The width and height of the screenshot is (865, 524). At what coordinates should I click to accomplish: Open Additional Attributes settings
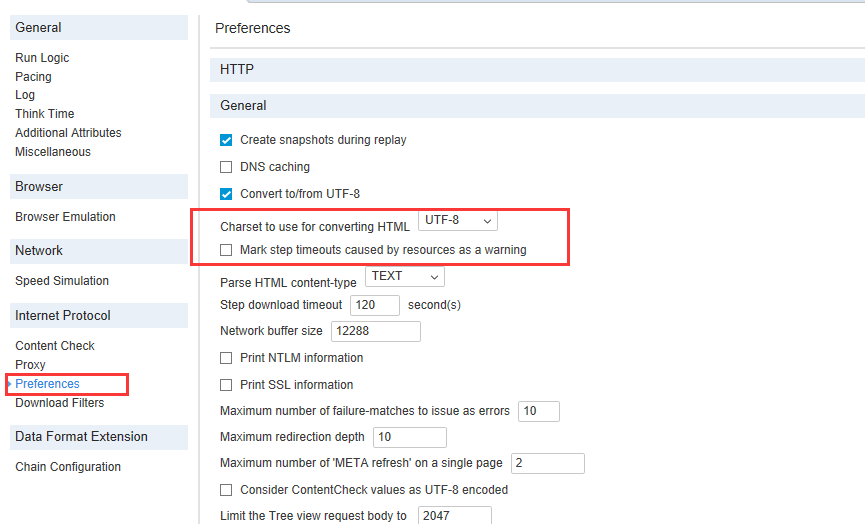point(68,133)
